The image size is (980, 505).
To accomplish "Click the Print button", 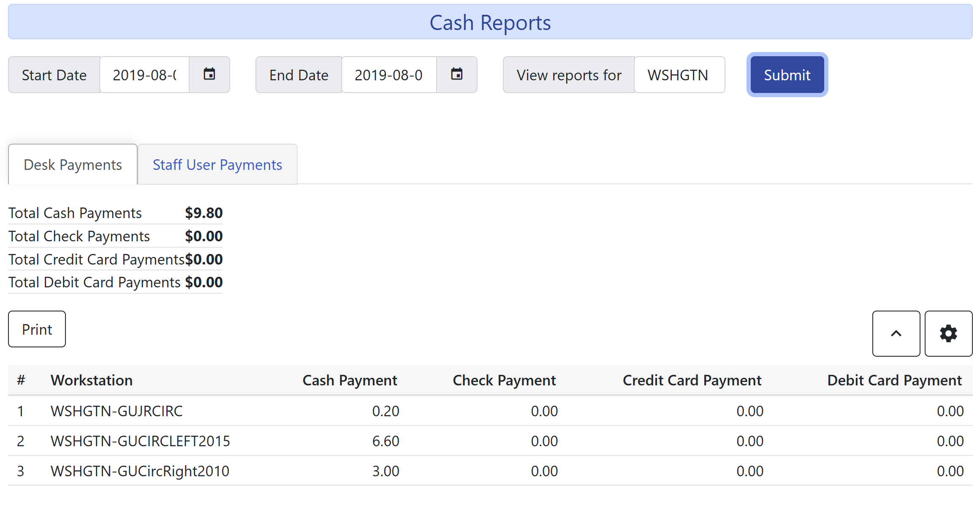I will click(37, 329).
